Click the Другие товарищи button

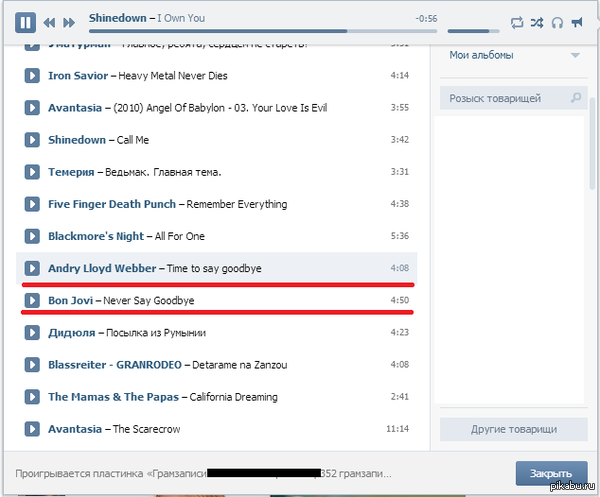tap(513, 429)
